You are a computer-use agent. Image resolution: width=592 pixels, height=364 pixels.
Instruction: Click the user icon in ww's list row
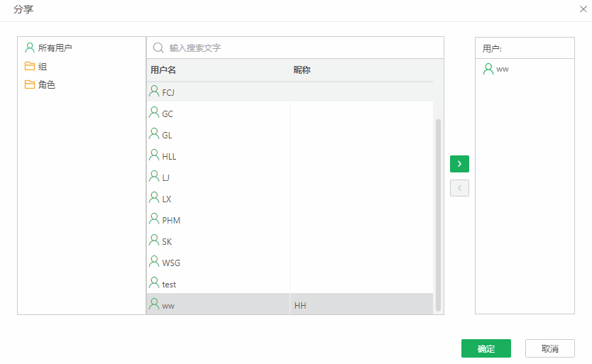click(154, 304)
